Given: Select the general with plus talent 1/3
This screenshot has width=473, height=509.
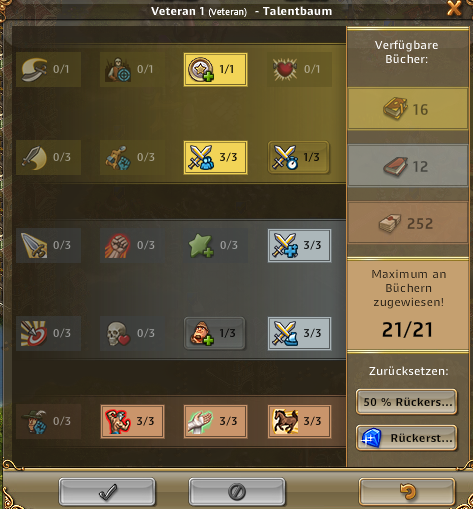Looking at the screenshot, I should click(215, 333).
